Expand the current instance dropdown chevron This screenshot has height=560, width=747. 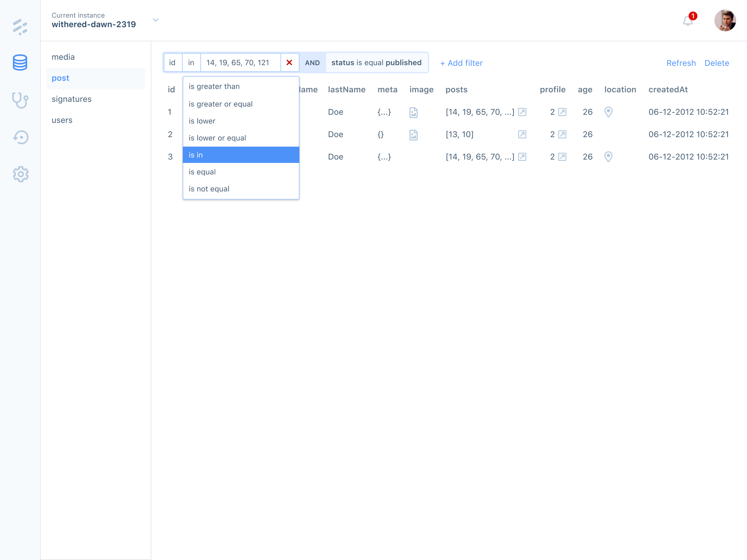pos(156,20)
